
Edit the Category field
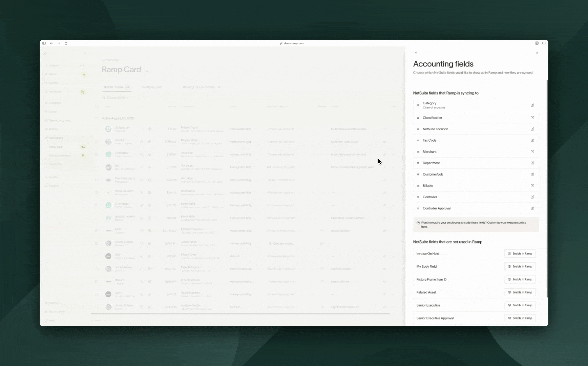[x=532, y=105]
